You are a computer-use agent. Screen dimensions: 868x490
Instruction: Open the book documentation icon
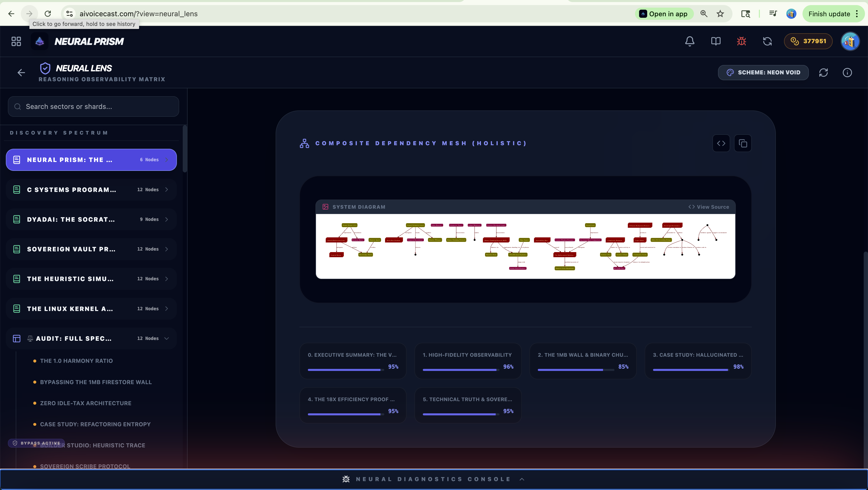pos(715,41)
